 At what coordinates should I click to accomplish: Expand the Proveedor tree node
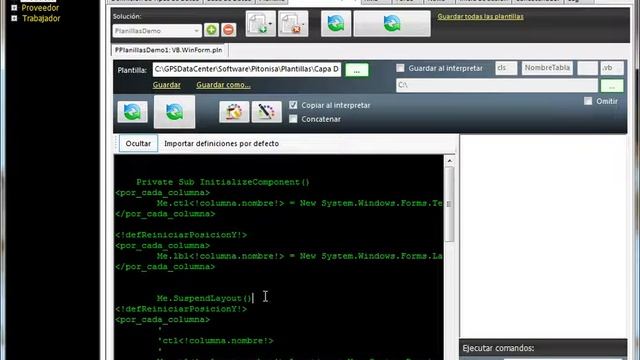click(x=14, y=8)
